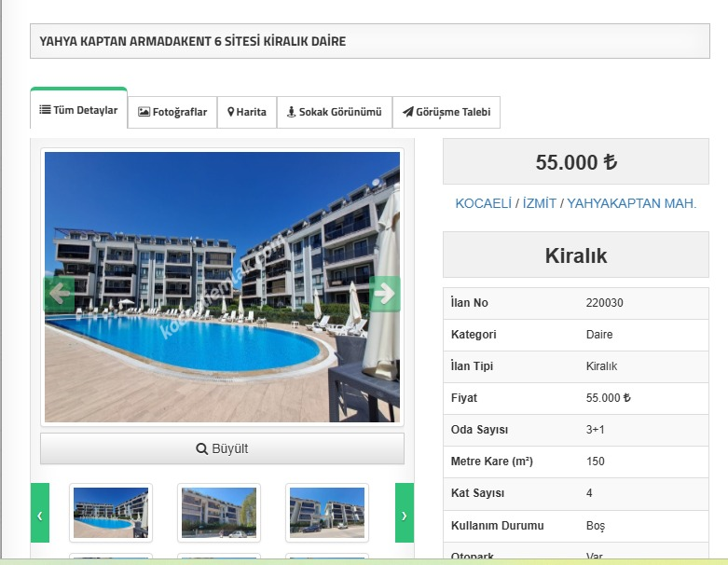The image size is (728, 565).
Task: Click the map pin icon on Harita
Action: tap(231, 112)
